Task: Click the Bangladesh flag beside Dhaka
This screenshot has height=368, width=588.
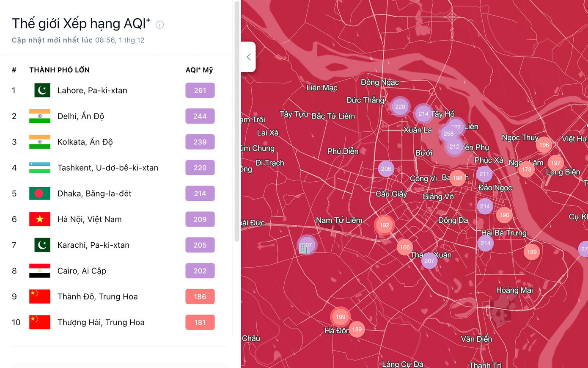Action: [x=40, y=194]
